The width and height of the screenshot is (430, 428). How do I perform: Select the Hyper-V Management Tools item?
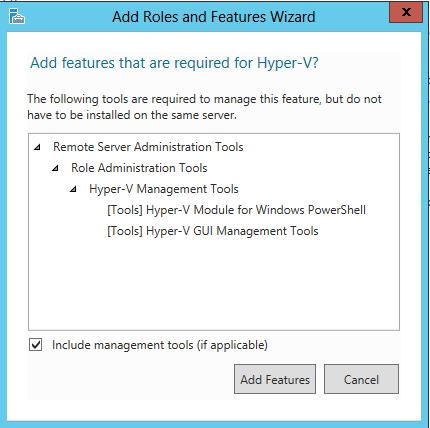point(164,189)
